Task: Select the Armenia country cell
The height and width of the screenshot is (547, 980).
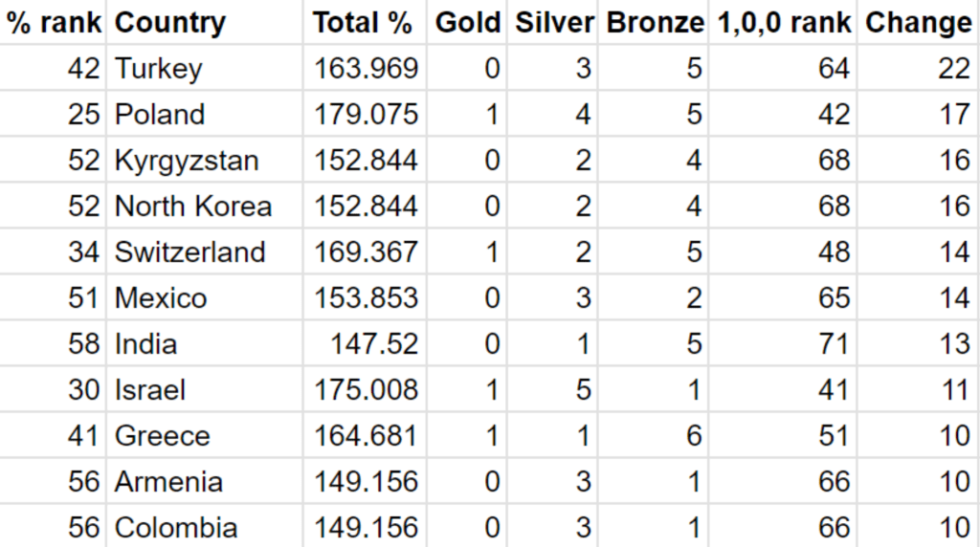Action: pos(168,482)
